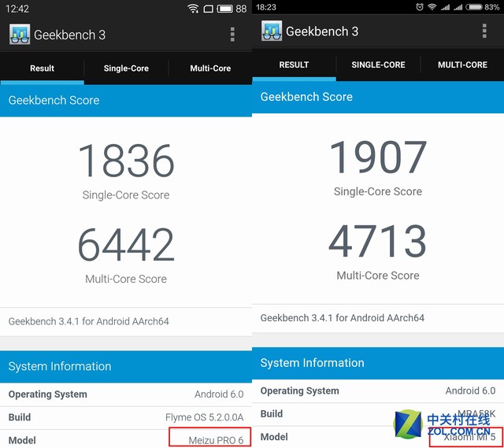504x448 pixels.
Task: Tap alarm clock icon in right status bar
Action: (x=420, y=7)
